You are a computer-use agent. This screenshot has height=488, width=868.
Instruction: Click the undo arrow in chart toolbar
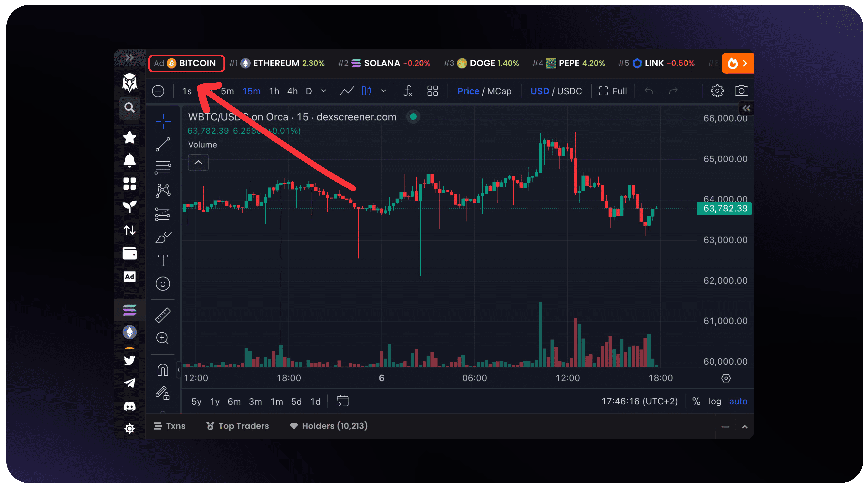649,91
